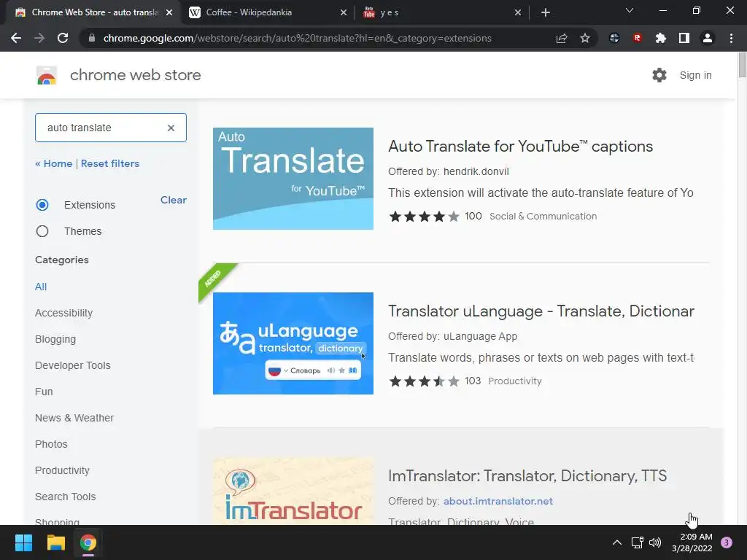Open a new tab with the plus button

pos(546,13)
